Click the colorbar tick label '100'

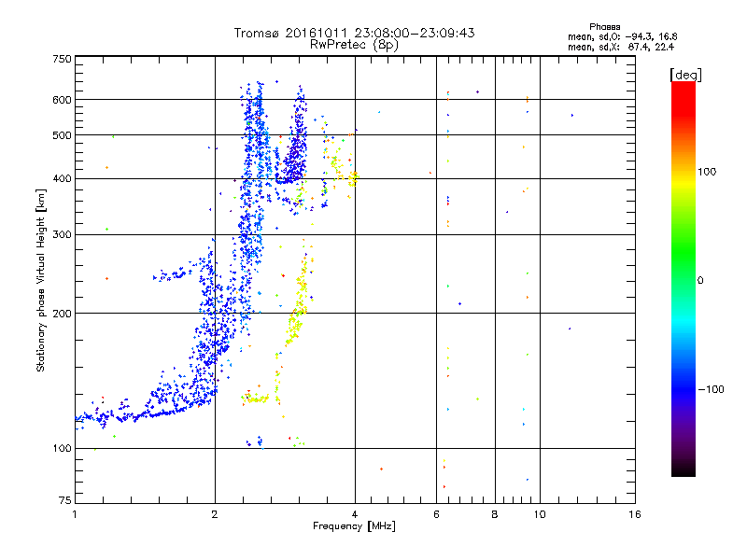click(707, 172)
